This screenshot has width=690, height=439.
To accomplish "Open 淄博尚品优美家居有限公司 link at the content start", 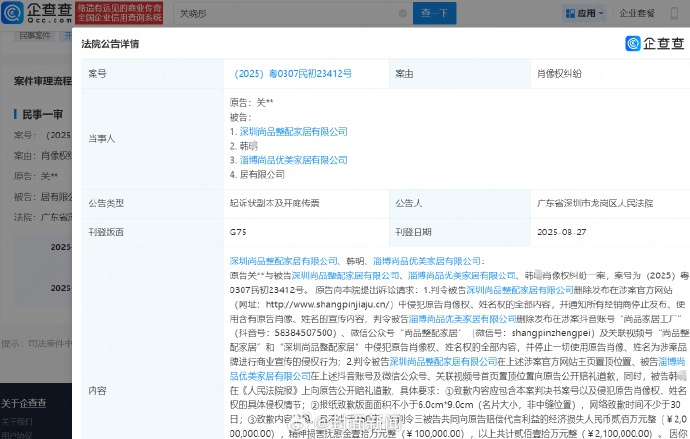I will coord(427,261).
